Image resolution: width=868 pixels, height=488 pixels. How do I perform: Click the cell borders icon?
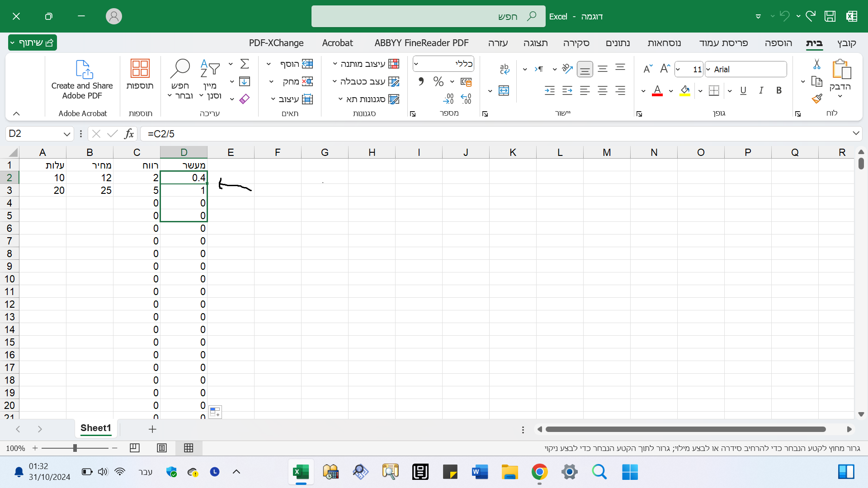(x=714, y=90)
